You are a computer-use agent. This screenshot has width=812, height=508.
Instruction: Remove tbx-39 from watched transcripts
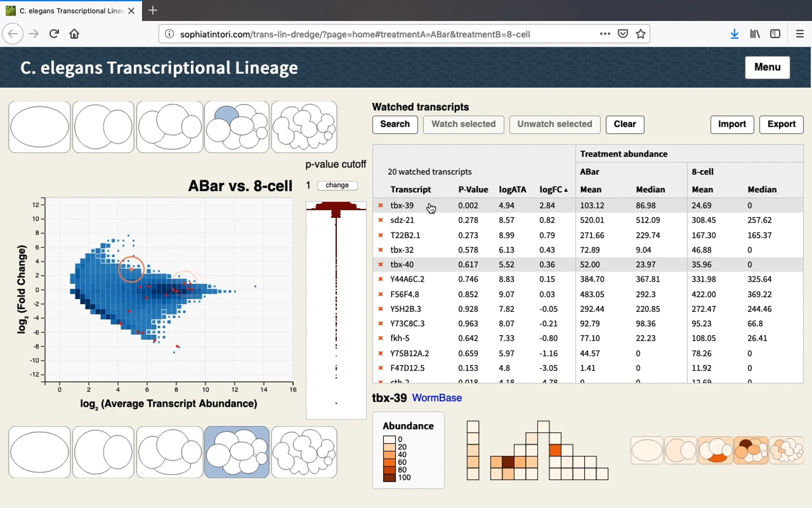pos(381,205)
